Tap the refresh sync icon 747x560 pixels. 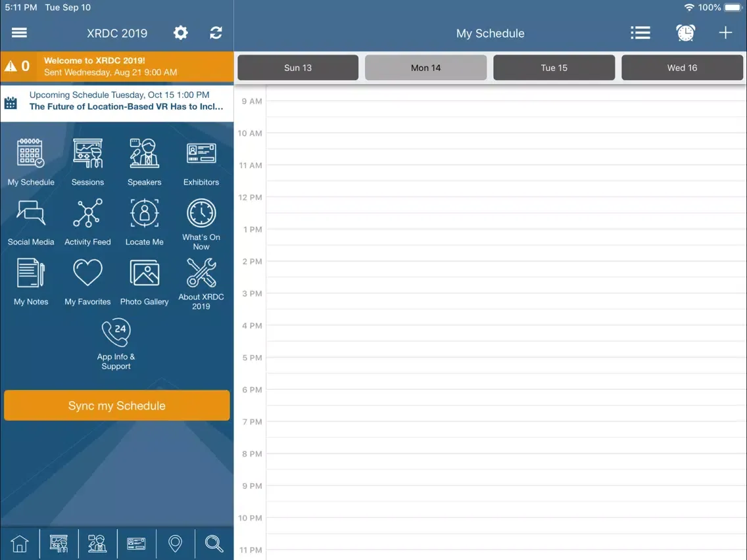coord(216,33)
